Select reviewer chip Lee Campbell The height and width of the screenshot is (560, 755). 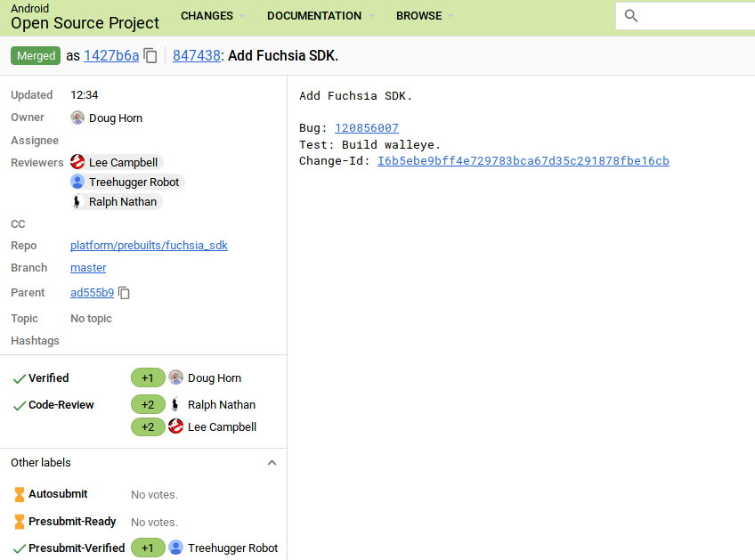click(117, 162)
